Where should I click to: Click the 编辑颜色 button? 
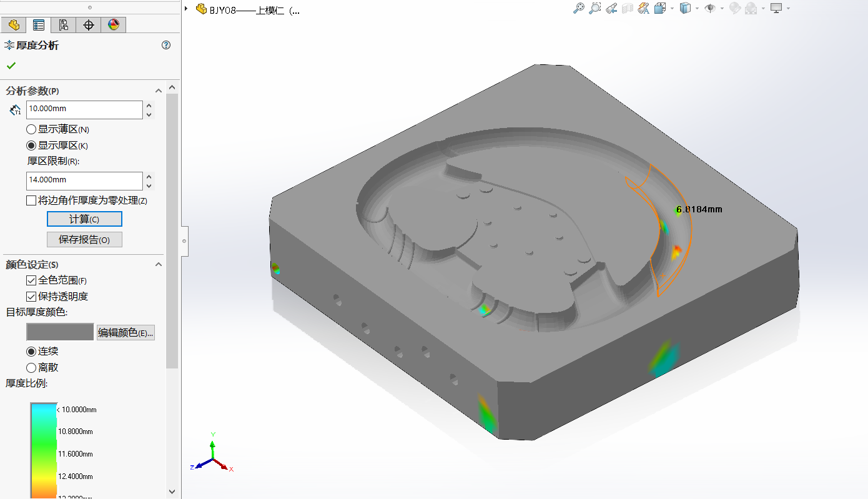coord(126,333)
